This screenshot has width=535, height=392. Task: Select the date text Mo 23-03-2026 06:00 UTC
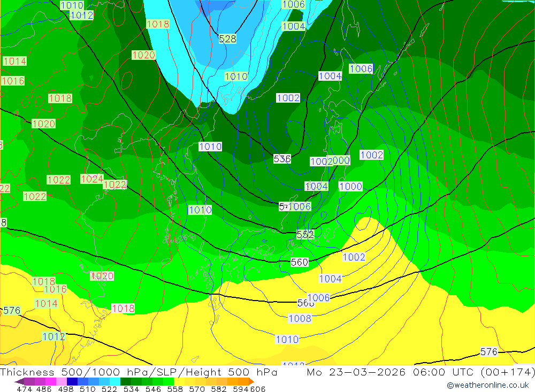392,372
